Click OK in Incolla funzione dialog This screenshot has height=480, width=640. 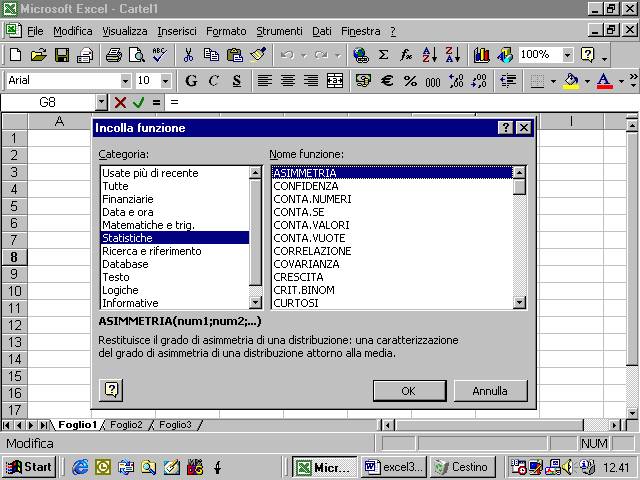tap(409, 391)
